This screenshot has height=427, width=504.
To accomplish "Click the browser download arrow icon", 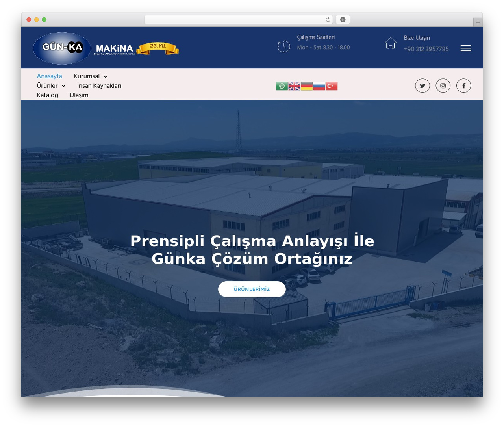I will [343, 19].
